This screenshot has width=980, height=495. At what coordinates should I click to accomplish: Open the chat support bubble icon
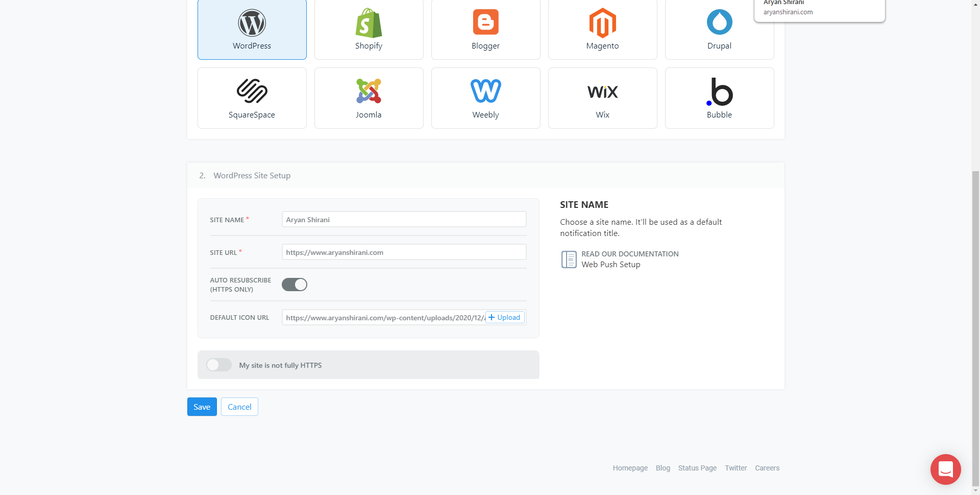click(945, 469)
